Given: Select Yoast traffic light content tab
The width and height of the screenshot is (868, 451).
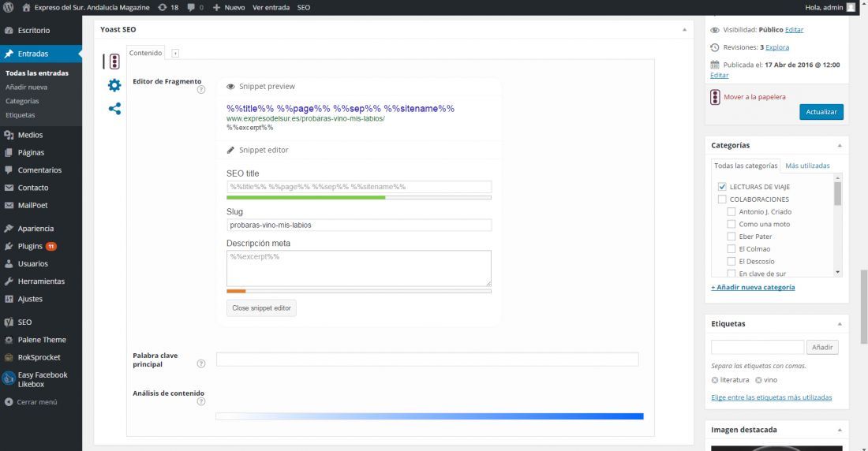Looking at the screenshot, I should [114, 61].
